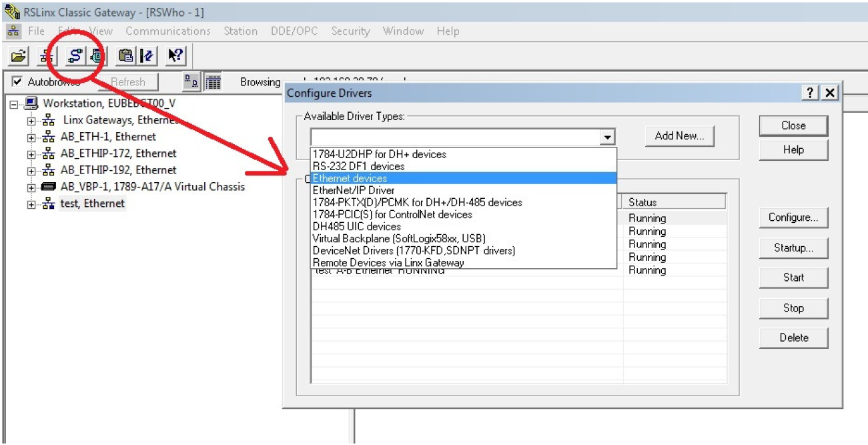The image size is (868, 445).
Task: Expand the test, Ethernet node
Action: 31,204
